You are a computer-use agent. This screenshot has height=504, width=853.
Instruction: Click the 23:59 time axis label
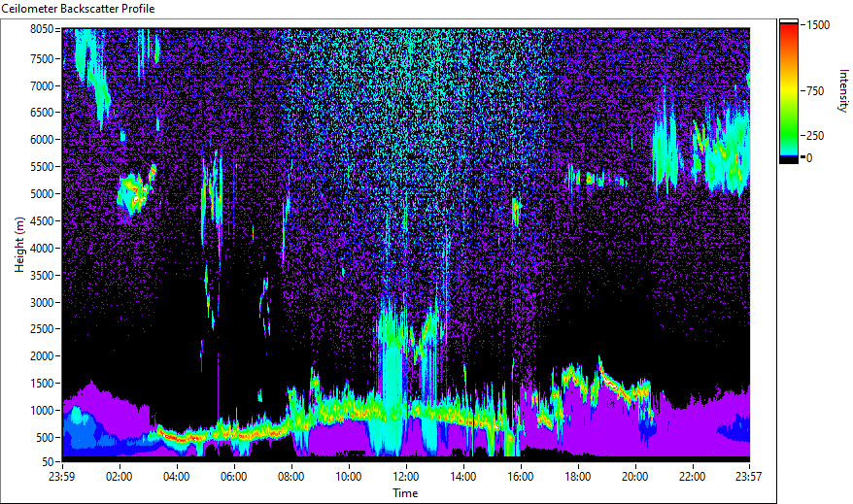click(x=61, y=477)
